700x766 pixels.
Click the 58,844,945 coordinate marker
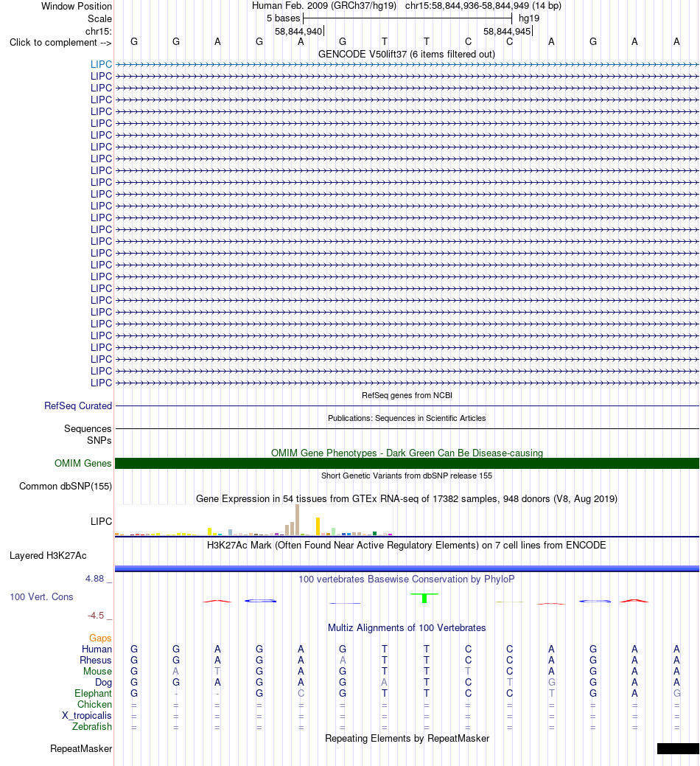[x=507, y=31]
